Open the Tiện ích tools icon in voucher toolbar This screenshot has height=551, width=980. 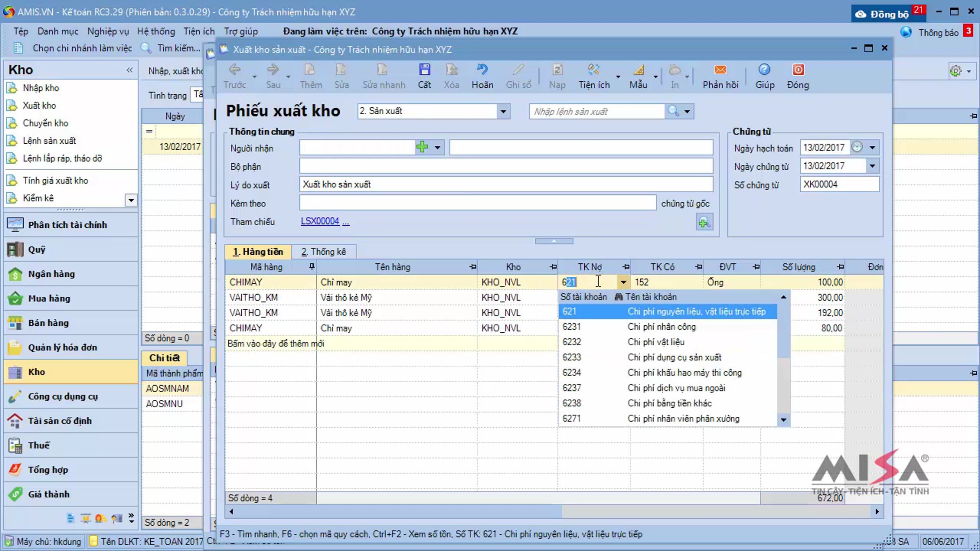click(594, 70)
